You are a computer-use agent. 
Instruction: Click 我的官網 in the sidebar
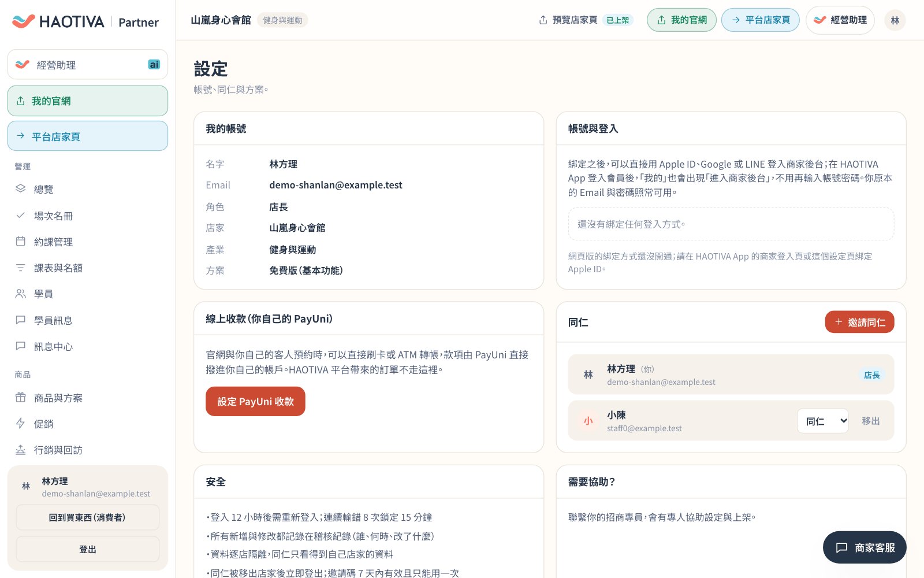[x=88, y=101]
